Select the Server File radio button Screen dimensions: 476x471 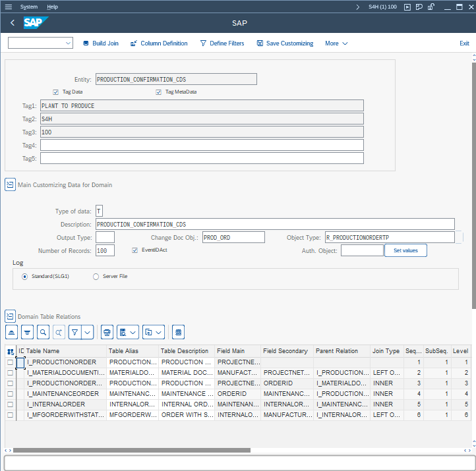coord(96,277)
